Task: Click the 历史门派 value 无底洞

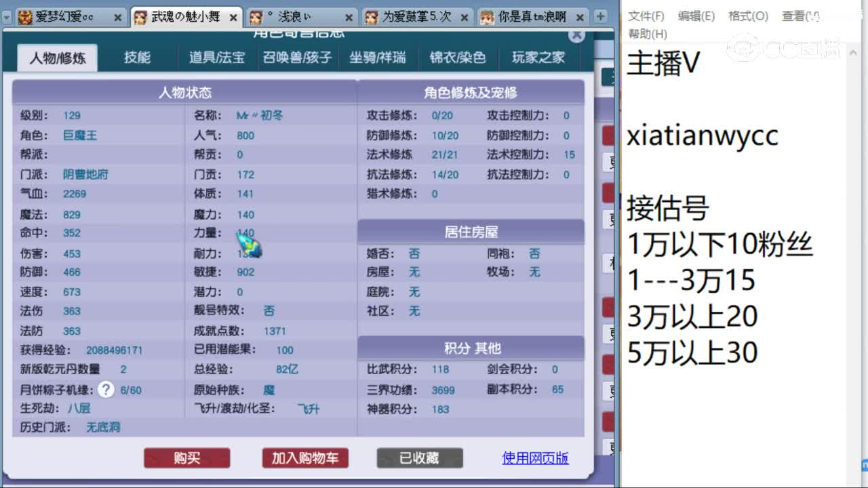Action: tap(103, 428)
